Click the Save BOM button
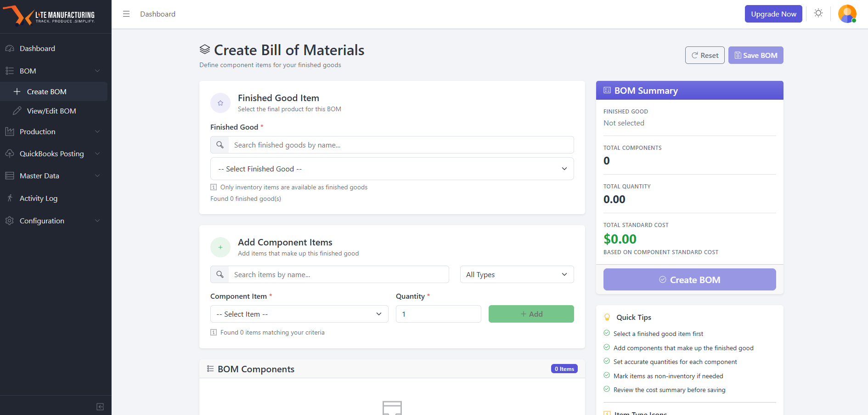 756,55
